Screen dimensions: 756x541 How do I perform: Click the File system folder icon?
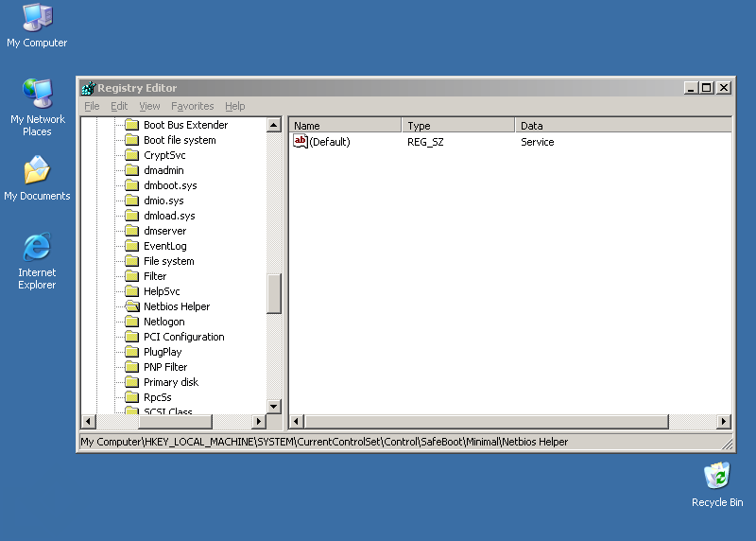pyautogui.click(x=131, y=261)
